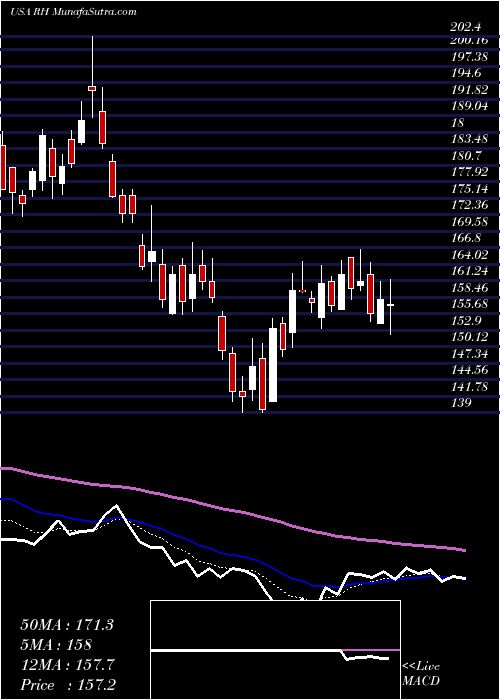Select the 169.58 price axis label
500x700 pixels.
[468, 221]
